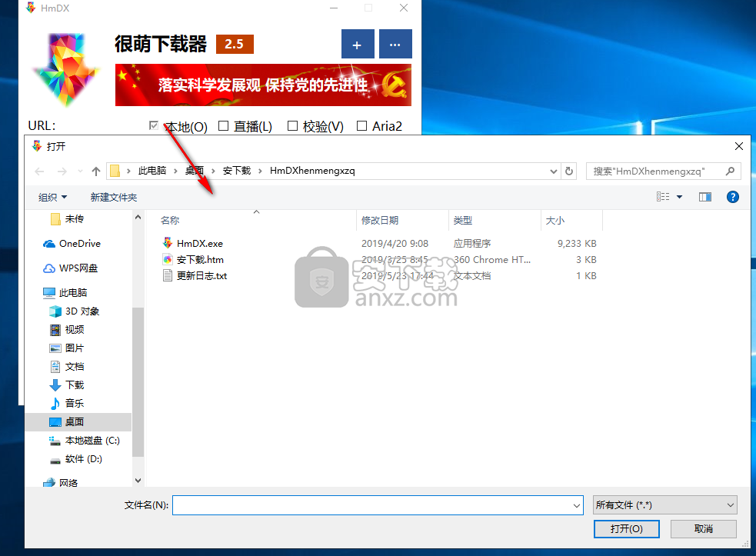756x556 pixels.
Task: Enable the 直播(L) checkbox
Action: [x=223, y=126]
